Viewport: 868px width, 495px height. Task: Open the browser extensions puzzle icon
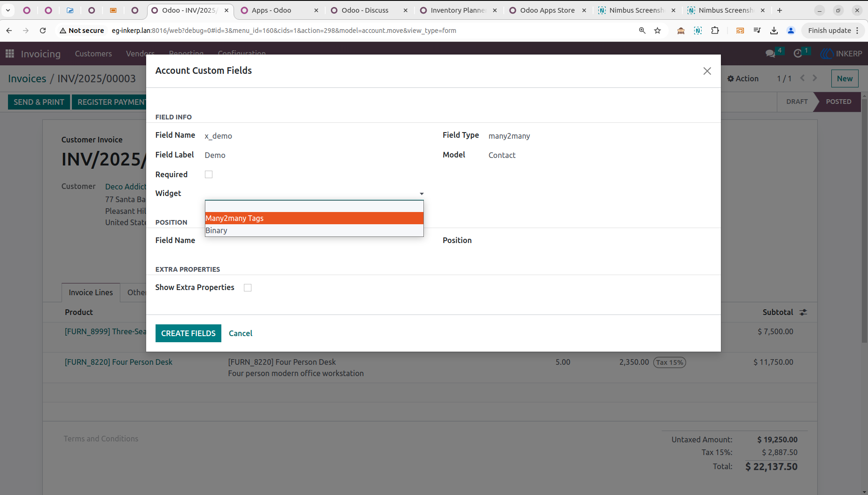pos(715,31)
